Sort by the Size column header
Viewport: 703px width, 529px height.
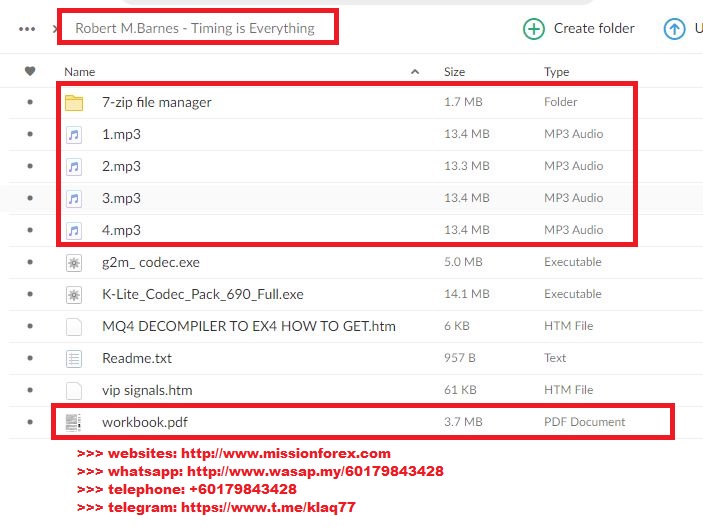(x=454, y=72)
